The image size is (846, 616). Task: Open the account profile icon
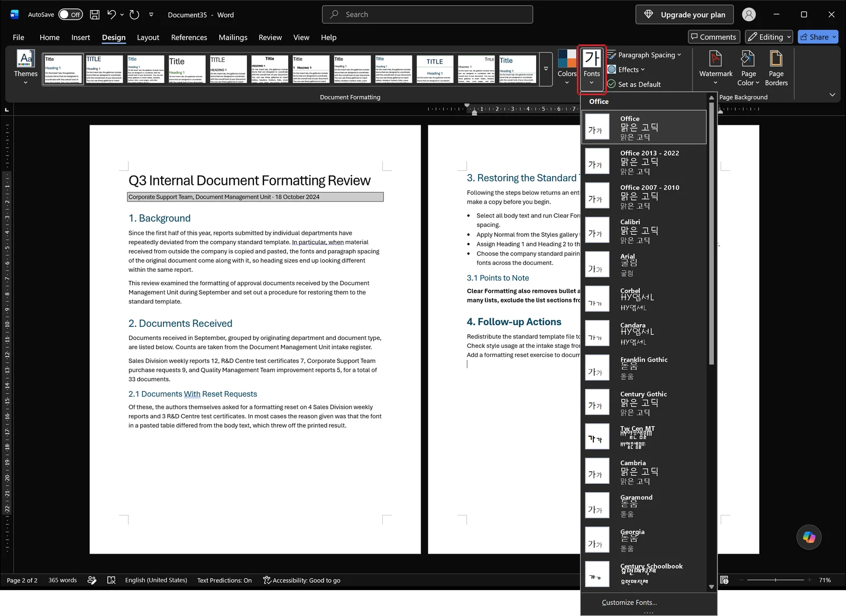[x=749, y=15]
